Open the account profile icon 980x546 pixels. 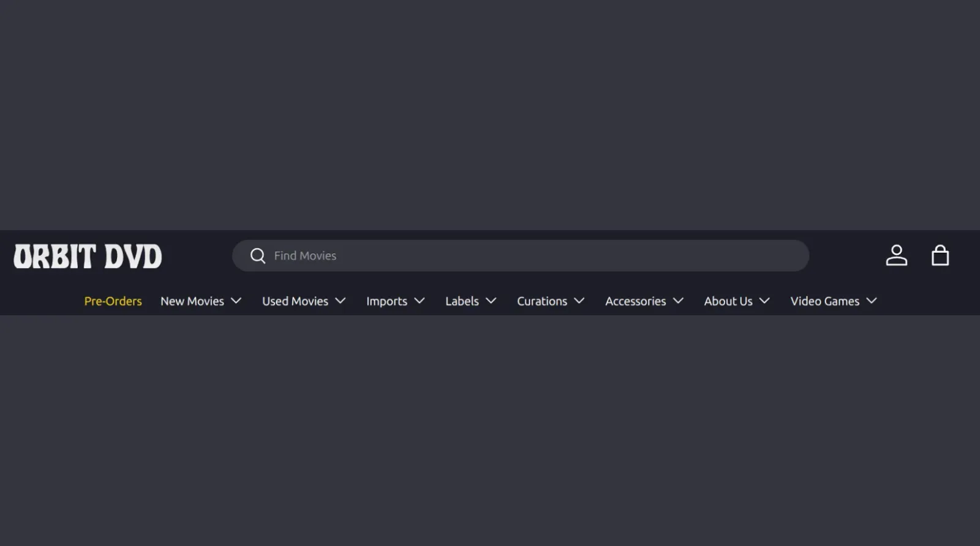click(896, 255)
